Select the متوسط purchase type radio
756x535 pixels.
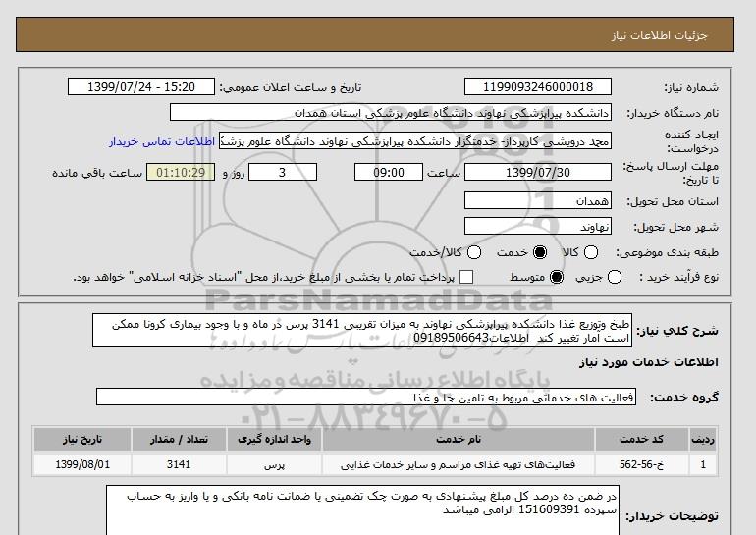pos(557,277)
